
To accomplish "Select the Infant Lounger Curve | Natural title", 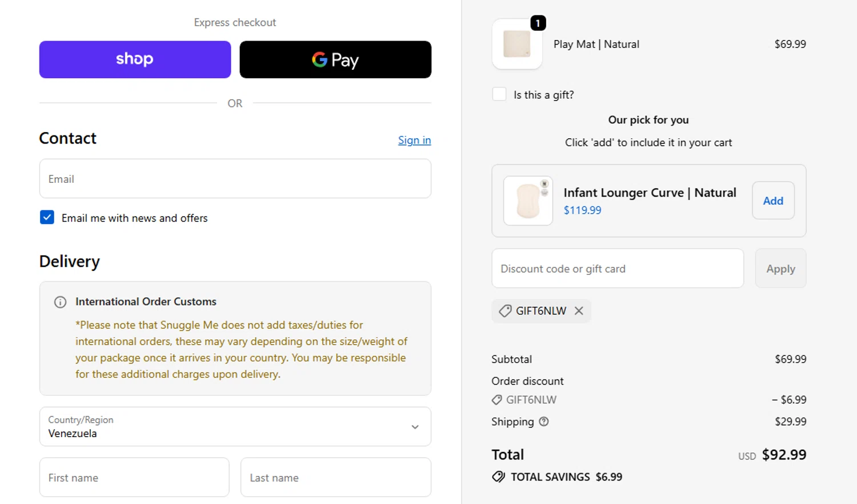I will coord(650,193).
